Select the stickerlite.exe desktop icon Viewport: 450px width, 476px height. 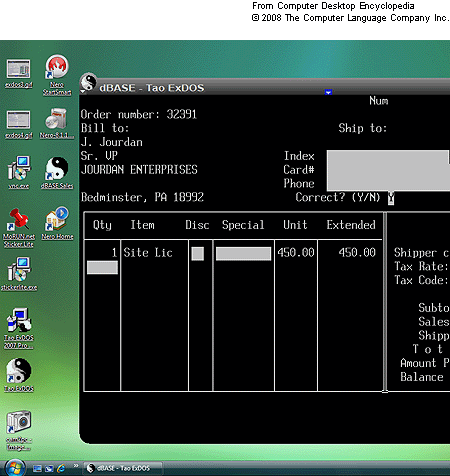19,274
